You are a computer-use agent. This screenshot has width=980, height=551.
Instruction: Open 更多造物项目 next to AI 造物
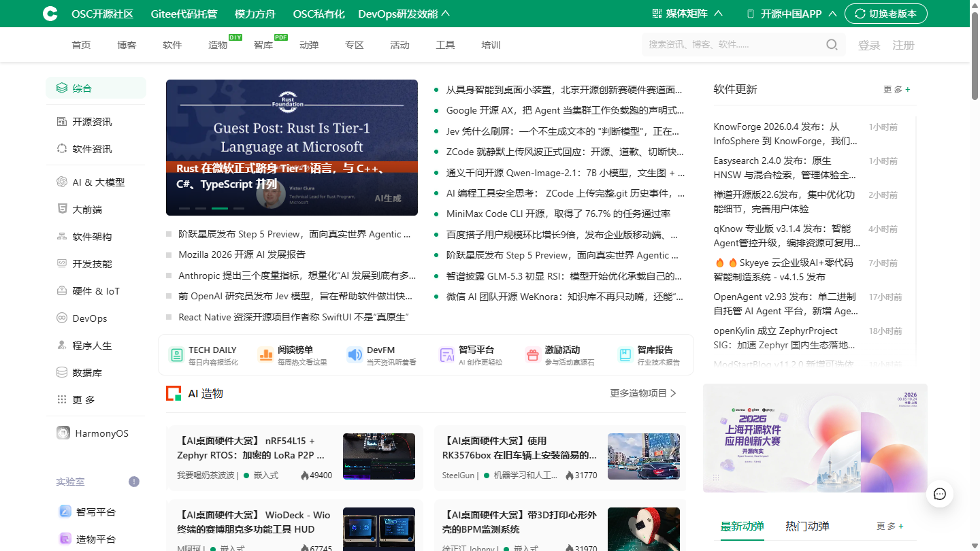(643, 393)
